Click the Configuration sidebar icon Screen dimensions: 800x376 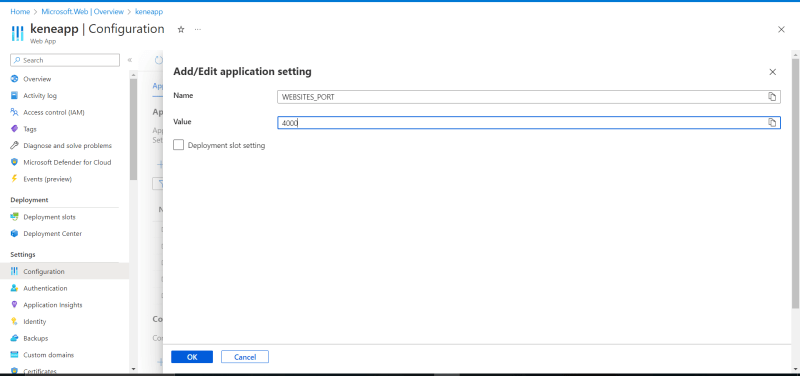coord(14,271)
